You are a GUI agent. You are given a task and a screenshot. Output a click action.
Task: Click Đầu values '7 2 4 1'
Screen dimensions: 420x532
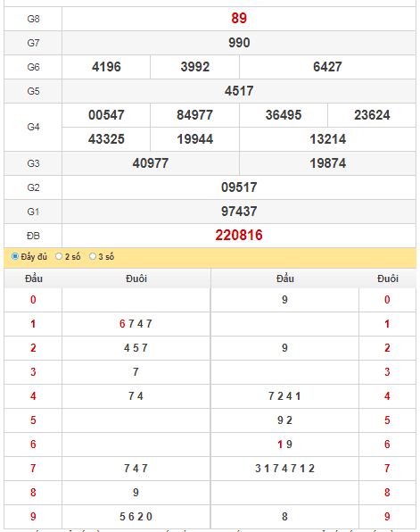[x=284, y=396]
